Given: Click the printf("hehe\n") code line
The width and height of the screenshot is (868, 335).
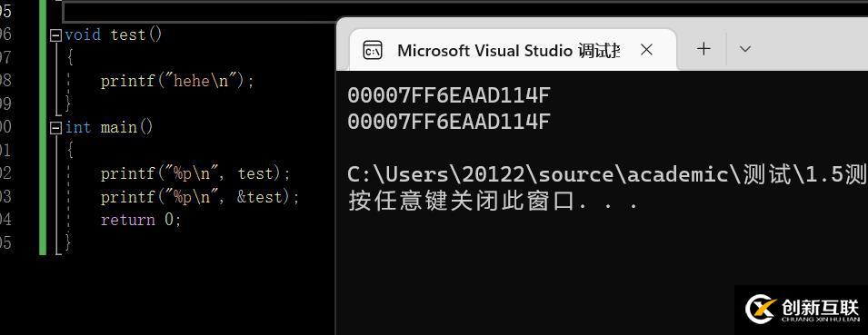Looking at the screenshot, I should 177,82.
